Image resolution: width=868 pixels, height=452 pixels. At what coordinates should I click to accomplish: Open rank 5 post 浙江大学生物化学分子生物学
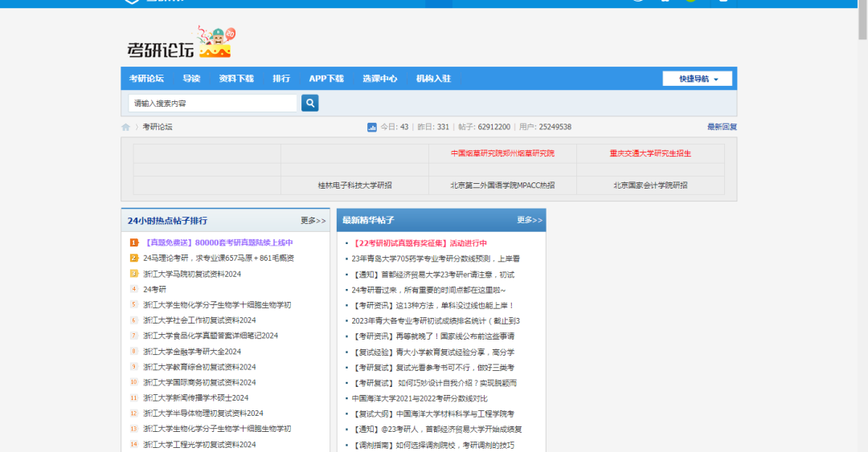pyautogui.click(x=217, y=305)
